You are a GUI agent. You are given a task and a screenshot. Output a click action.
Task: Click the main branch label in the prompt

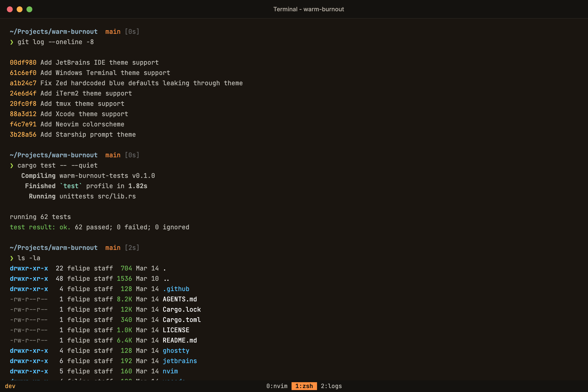pos(113,32)
